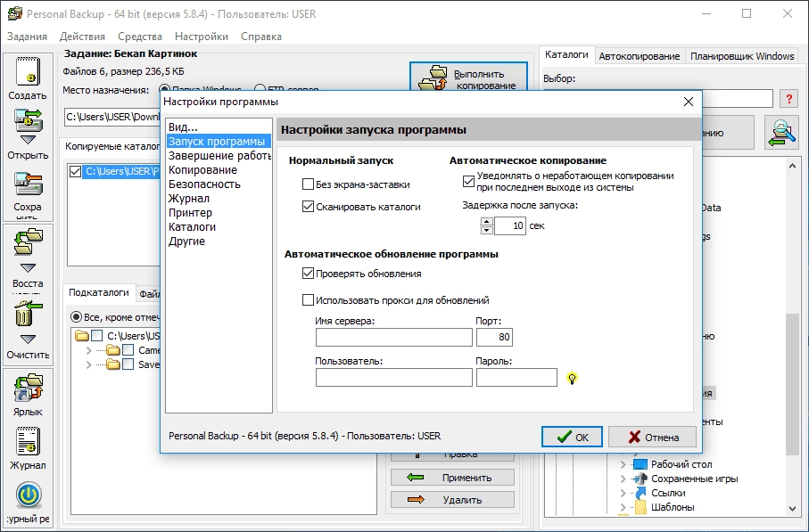Open dropdown arrow under Открыть

[28, 140]
